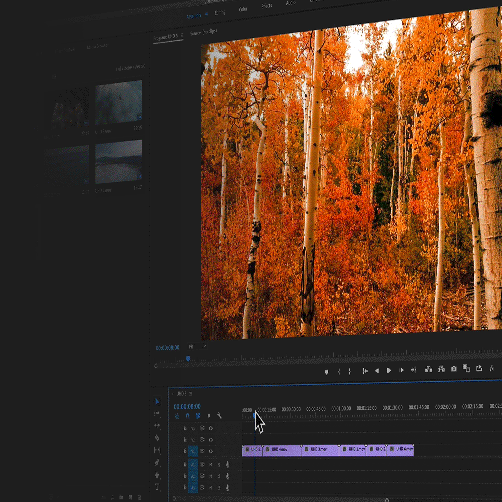Select the second purple timeline clip
502x502 pixels.
(282, 450)
